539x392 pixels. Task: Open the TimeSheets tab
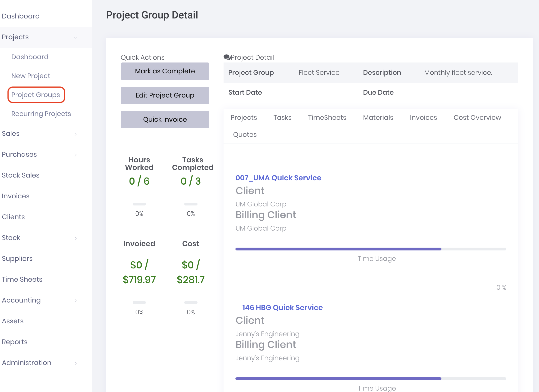[327, 117]
